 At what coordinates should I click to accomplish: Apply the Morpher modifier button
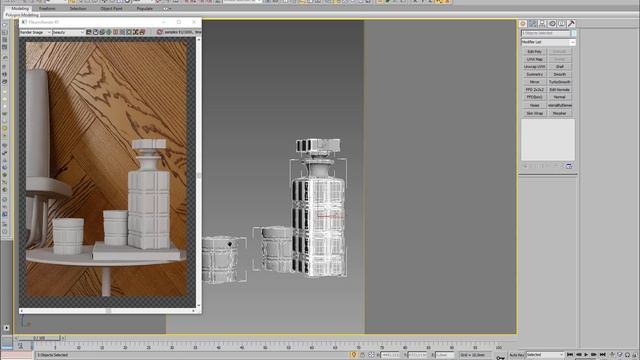(x=560, y=113)
